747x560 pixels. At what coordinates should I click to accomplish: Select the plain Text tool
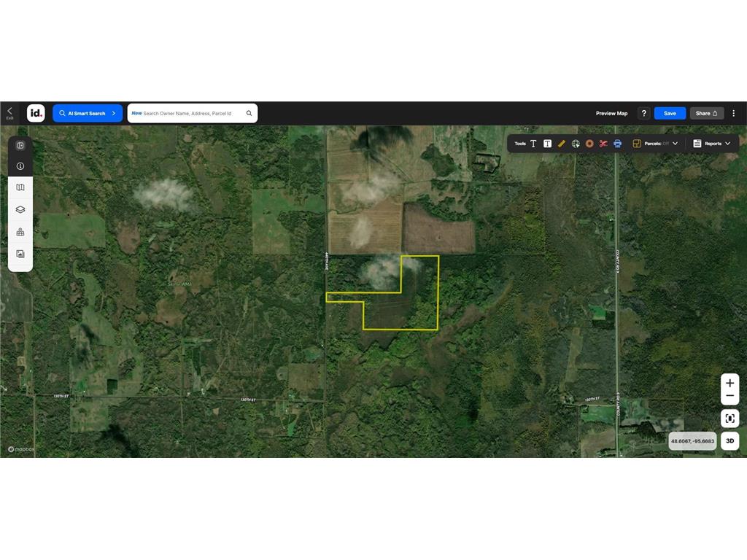pos(533,144)
